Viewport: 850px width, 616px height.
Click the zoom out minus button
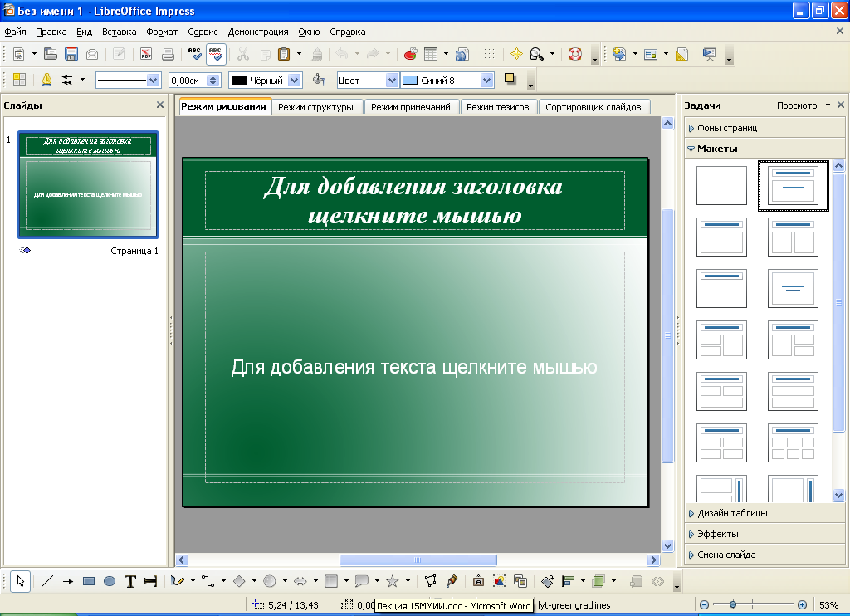tap(704, 604)
